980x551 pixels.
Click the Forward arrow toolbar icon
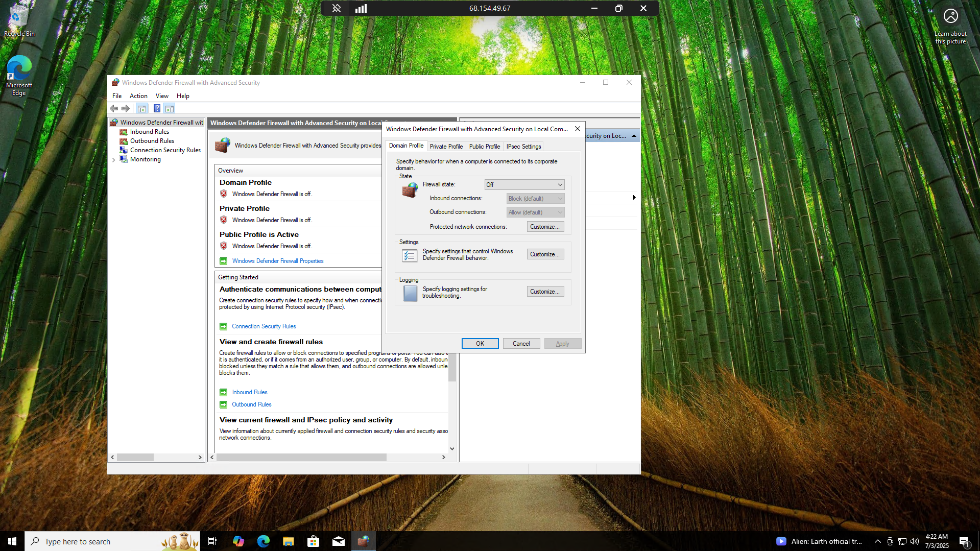[x=126, y=108]
